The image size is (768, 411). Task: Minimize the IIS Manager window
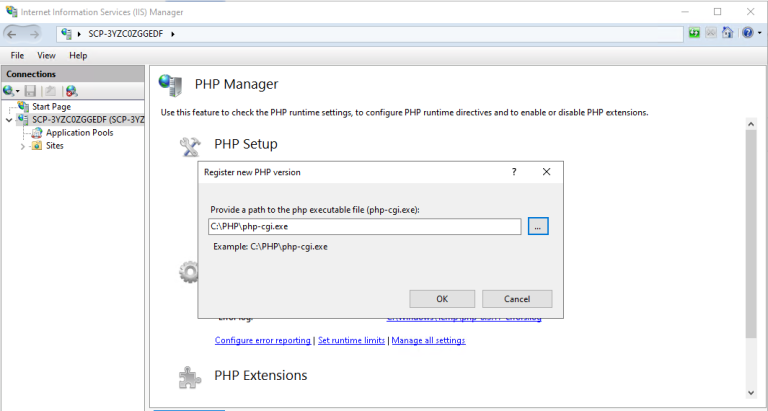[685, 11]
